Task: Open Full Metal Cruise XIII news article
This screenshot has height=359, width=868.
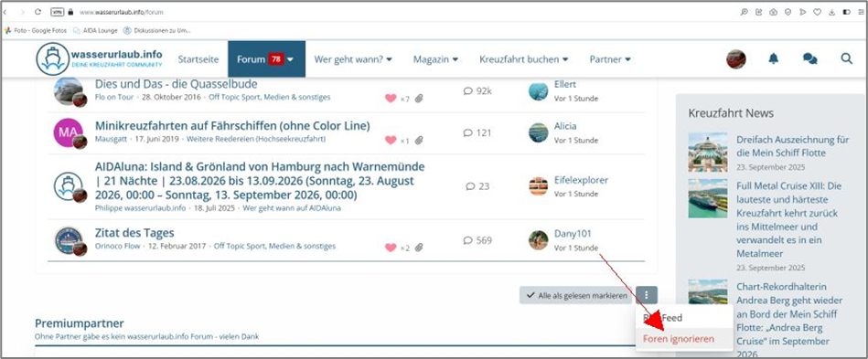Action: click(x=788, y=219)
